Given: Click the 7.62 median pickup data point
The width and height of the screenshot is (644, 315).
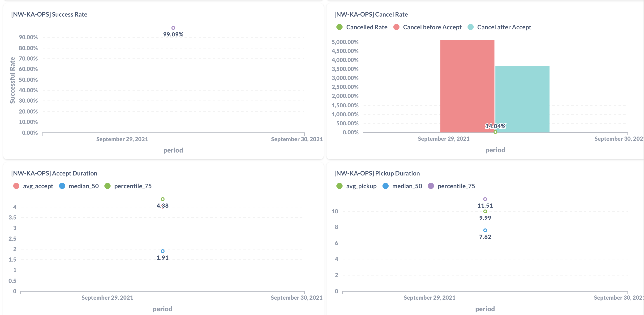Looking at the screenshot, I should [x=485, y=230].
